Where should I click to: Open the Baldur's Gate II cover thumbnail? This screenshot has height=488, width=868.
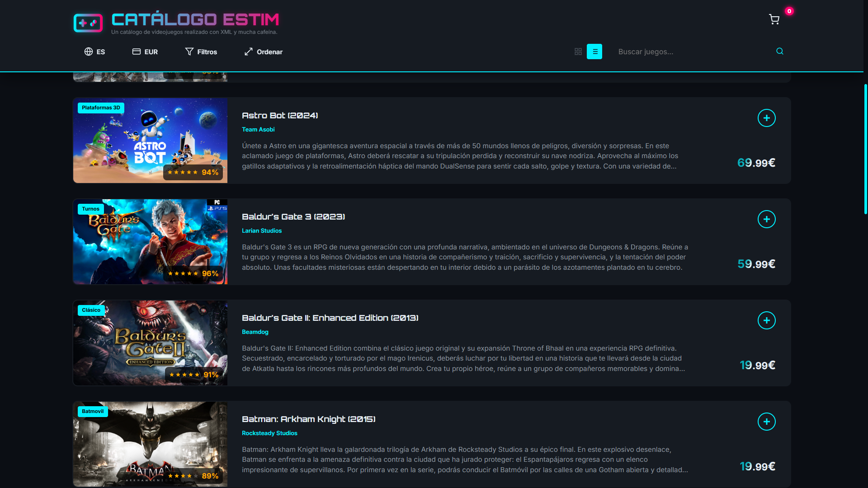pyautogui.click(x=150, y=343)
